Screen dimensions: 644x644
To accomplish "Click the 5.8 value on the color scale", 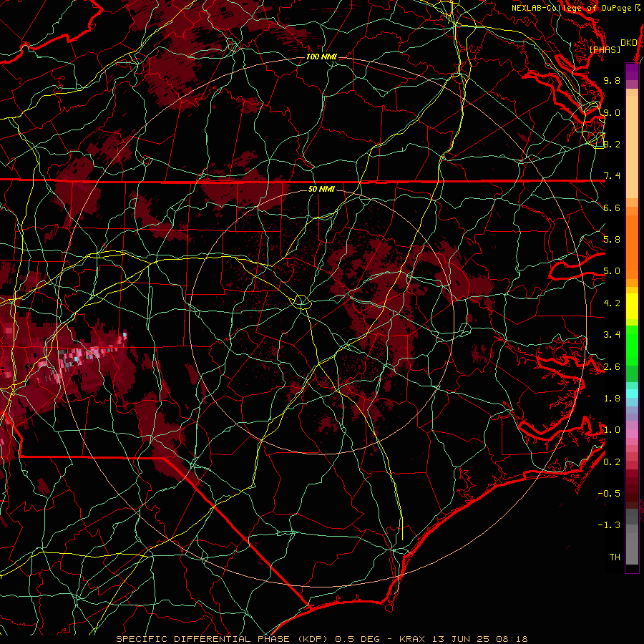I will pyautogui.click(x=612, y=240).
